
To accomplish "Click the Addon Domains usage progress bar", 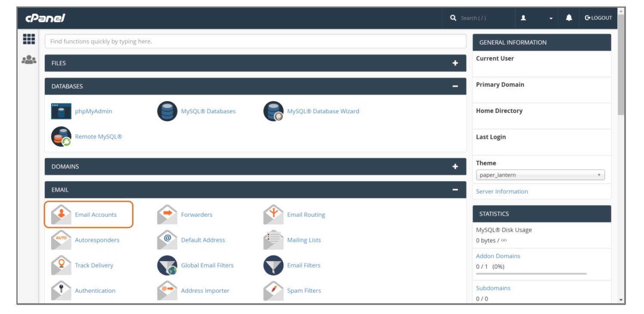I will pos(531,274).
